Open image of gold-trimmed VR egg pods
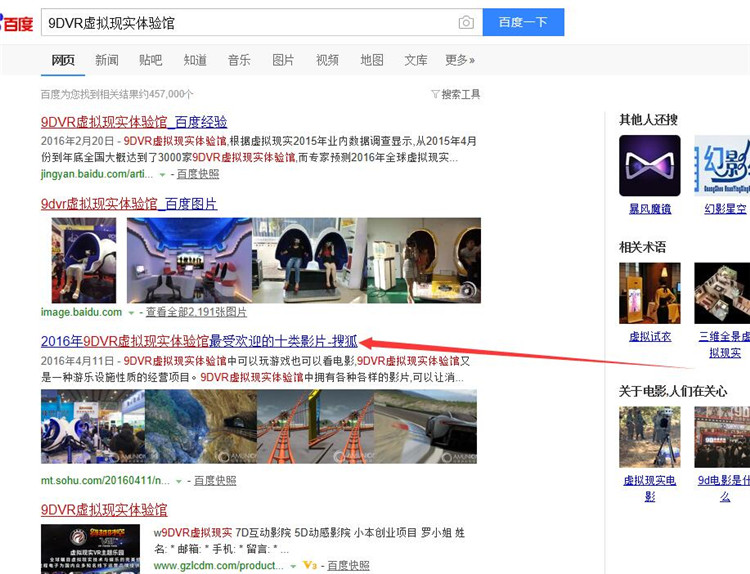Screen dimensions: 750x574 tap(424, 260)
